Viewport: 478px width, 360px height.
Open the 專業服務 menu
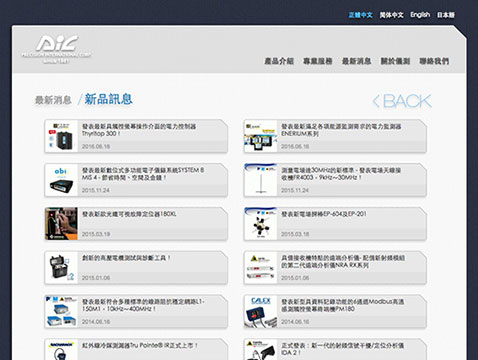point(318,61)
